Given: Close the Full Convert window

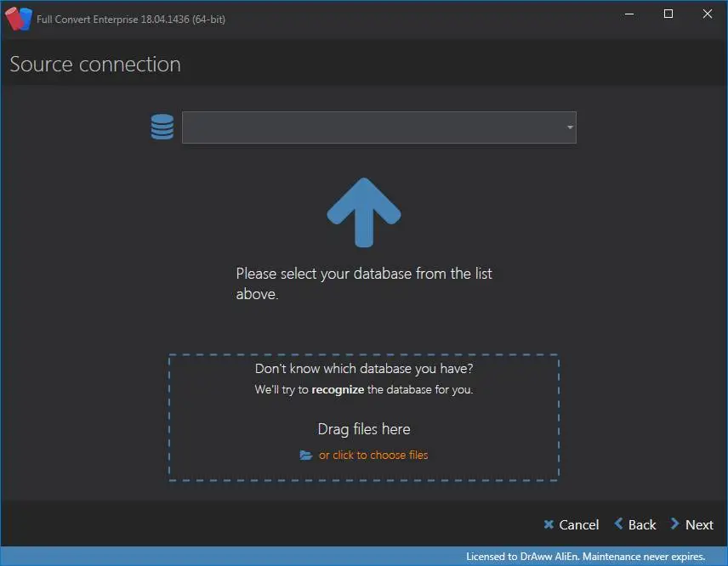Looking at the screenshot, I should (x=707, y=14).
